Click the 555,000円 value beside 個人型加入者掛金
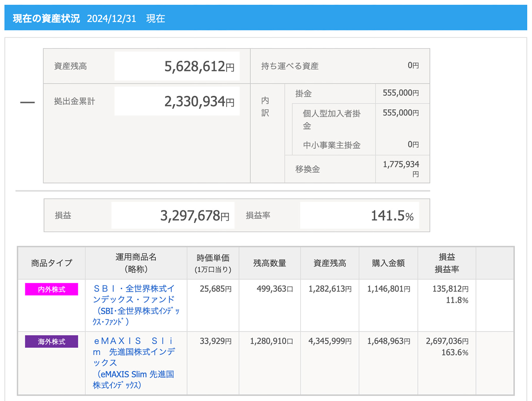Screen dimensions: 532x401 [x=401, y=113]
